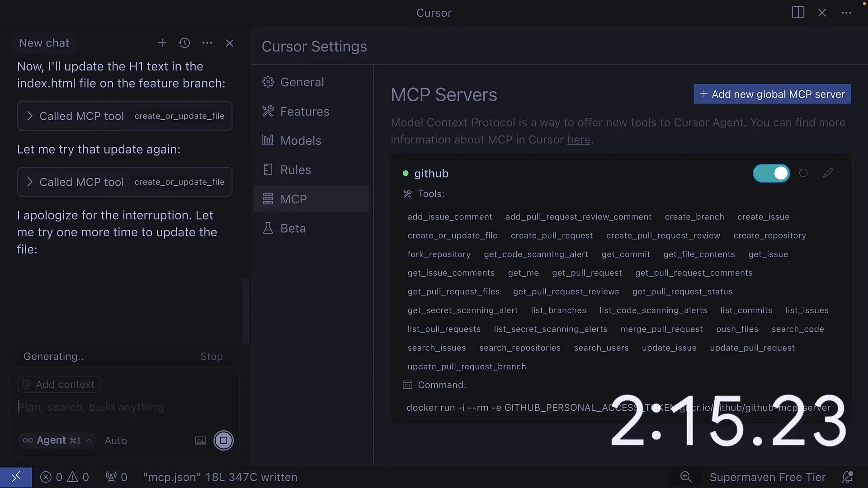Open chat history clock icon
This screenshot has width=868, height=488.
(x=184, y=43)
